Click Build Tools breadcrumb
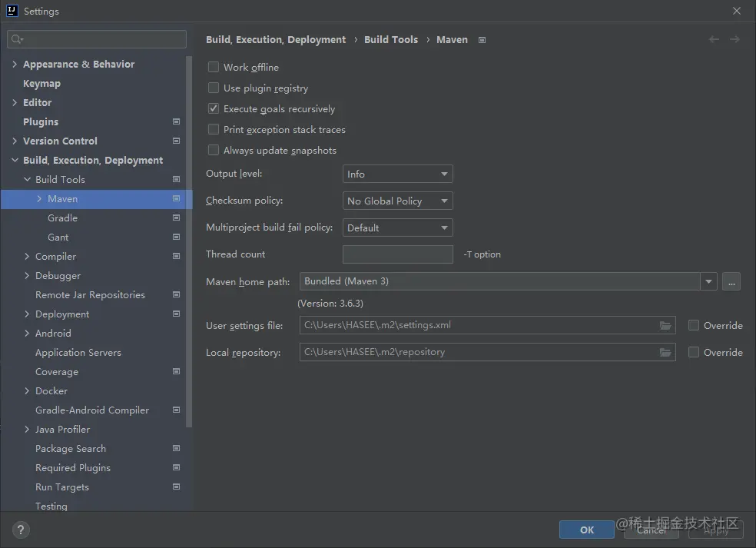 (391, 39)
